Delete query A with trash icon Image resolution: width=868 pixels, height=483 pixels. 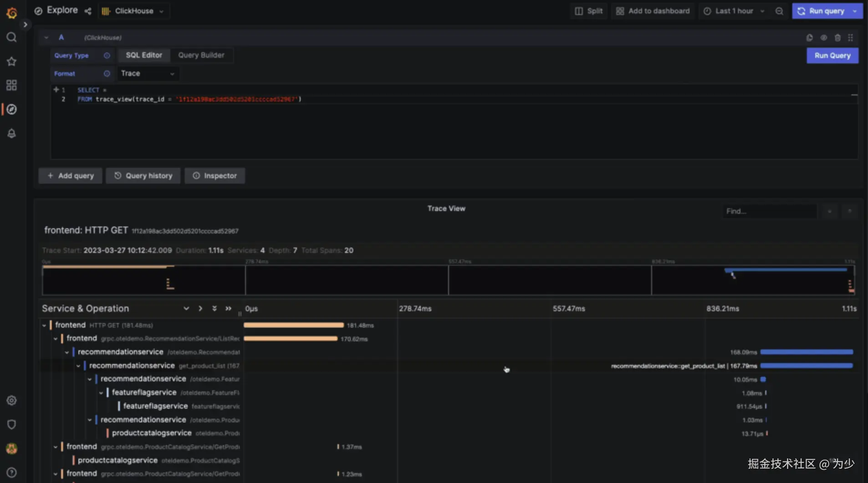click(x=837, y=38)
